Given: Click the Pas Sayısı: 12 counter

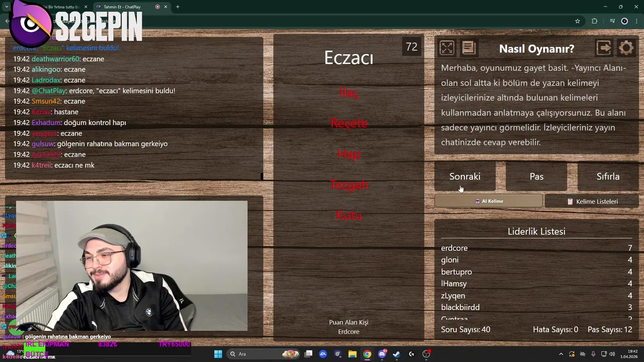Looking at the screenshot, I should pos(610,330).
